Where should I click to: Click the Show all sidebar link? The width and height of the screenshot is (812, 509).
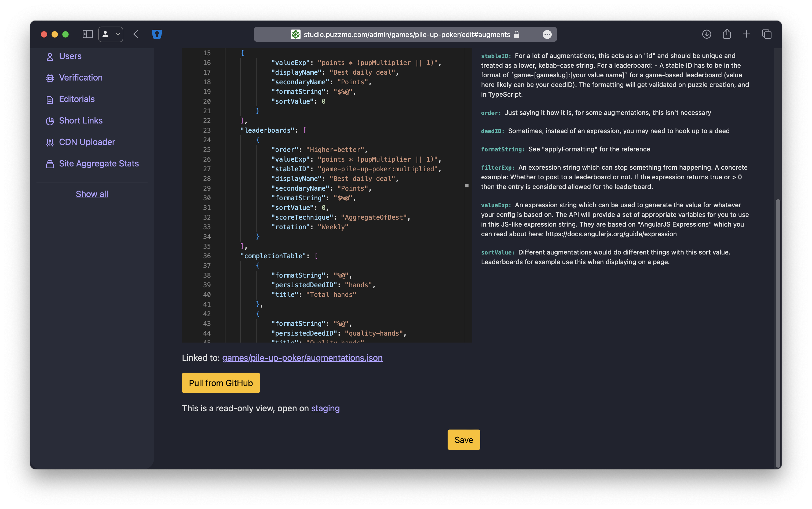pos(92,194)
